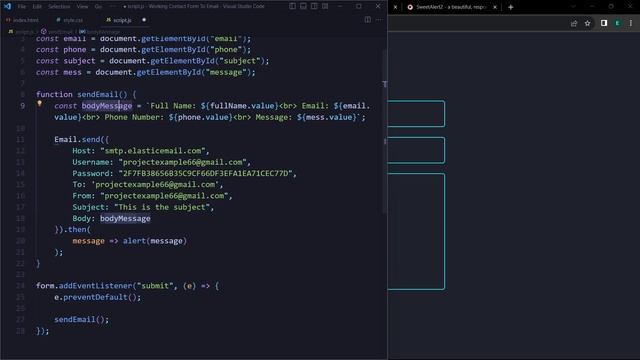This screenshot has height=360, width=640.
Task: Click the Username email string in the code
Action: click(x=182, y=162)
